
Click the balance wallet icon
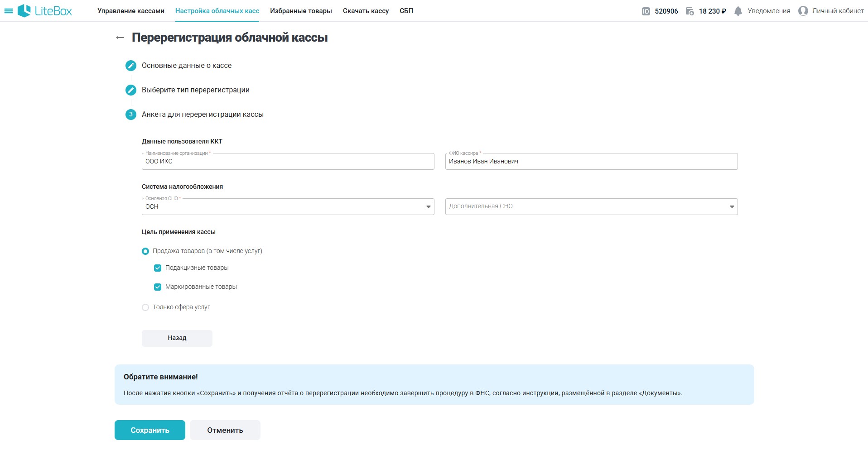click(x=690, y=11)
